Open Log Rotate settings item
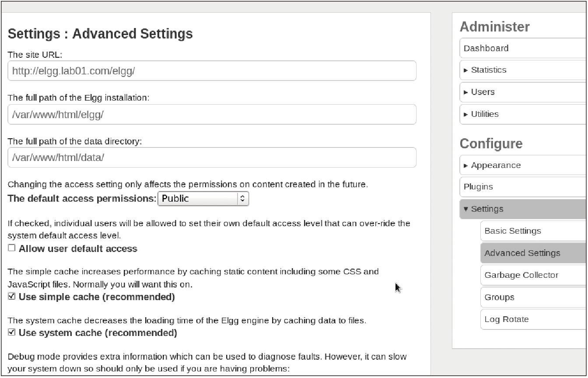The height and width of the screenshot is (378, 588). 533,319
